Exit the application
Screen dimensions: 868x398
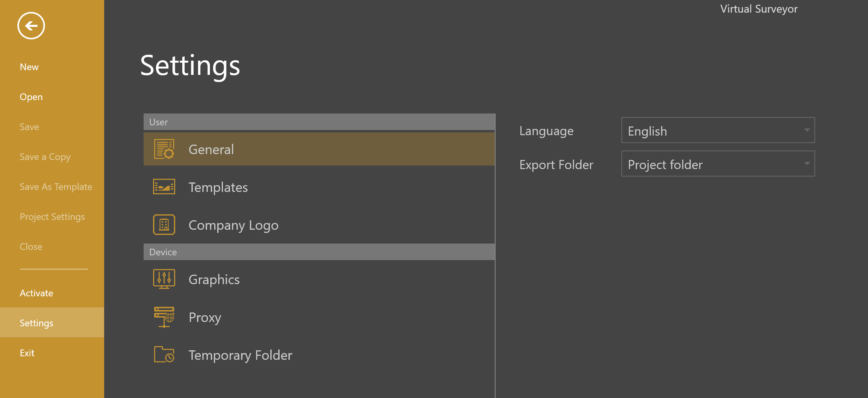pos(27,353)
